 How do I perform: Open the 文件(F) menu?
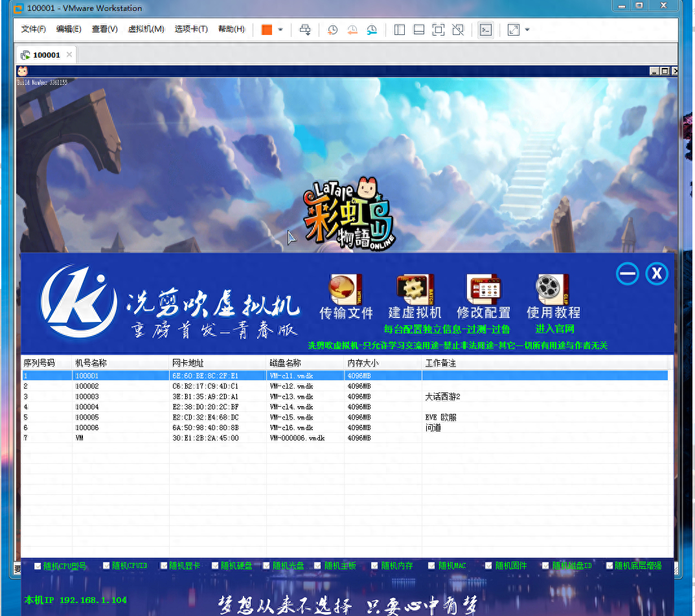pyautogui.click(x=33, y=29)
